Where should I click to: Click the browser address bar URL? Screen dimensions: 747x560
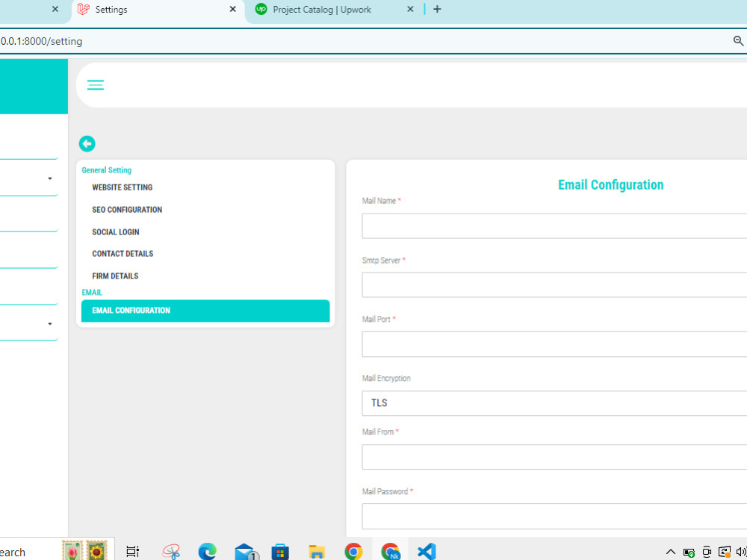42,41
